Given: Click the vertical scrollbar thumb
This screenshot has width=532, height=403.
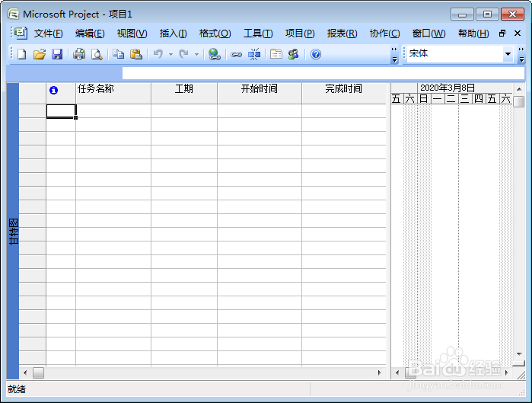Looking at the screenshot, I should tap(519, 101).
